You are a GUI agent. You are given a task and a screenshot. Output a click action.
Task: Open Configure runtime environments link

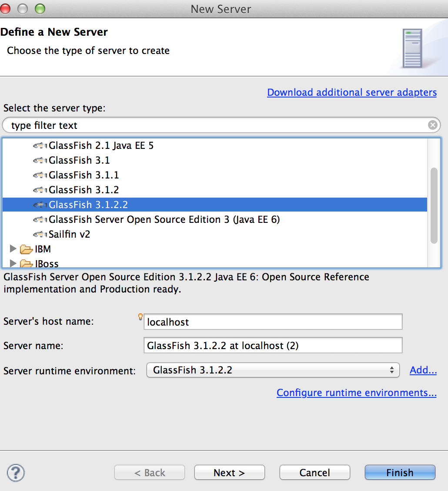[x=356, y=393]
